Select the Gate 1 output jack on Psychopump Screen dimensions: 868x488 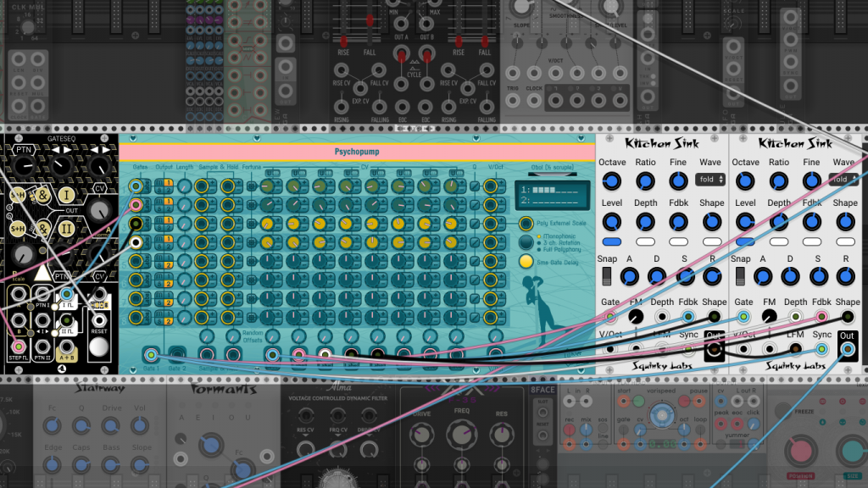[151, 355]
